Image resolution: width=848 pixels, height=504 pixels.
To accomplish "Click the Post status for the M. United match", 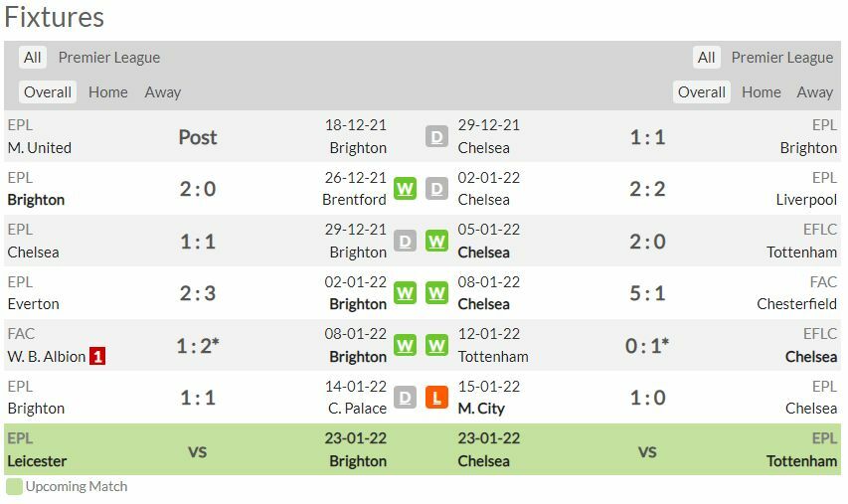I will click(198, 137).
